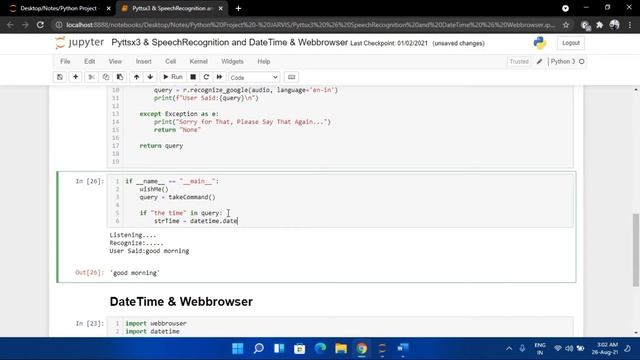Insert cell below with the plus icon
Screen dimensions: 640x360
pos(76,77)
